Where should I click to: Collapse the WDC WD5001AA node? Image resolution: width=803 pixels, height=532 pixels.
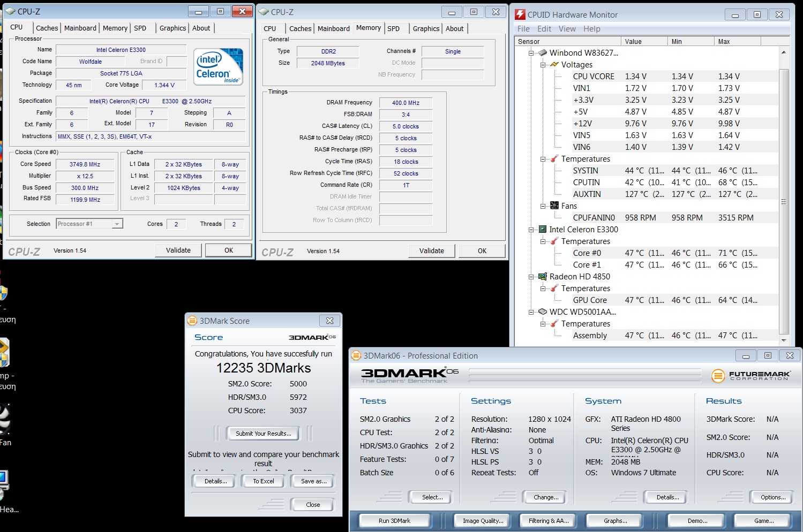pyautogui.click(x=531, y=311)
